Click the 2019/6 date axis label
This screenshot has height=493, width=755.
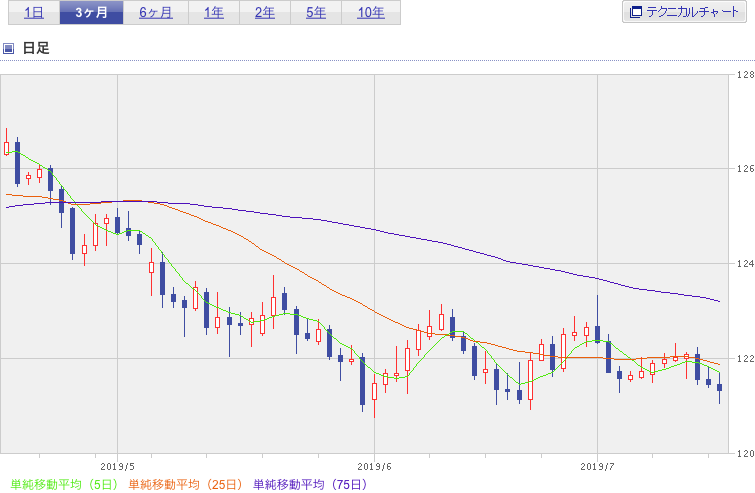[374, 467]
